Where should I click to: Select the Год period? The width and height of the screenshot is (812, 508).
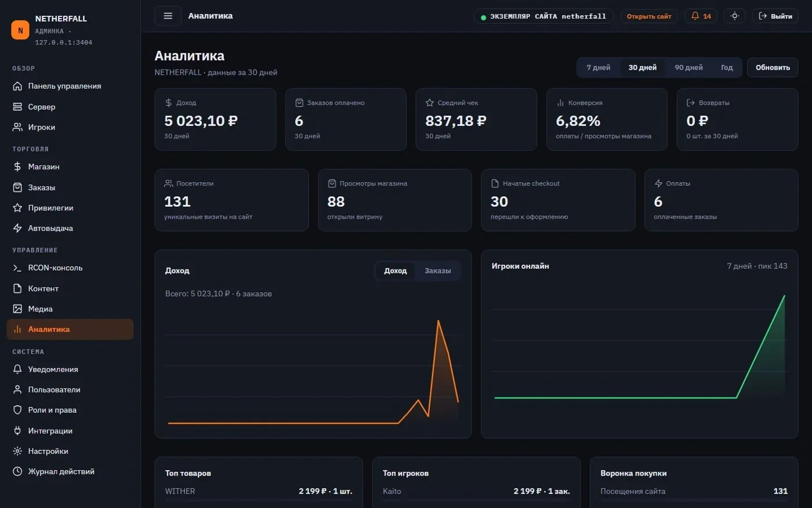pyautogui.click(x=727, y=67)
